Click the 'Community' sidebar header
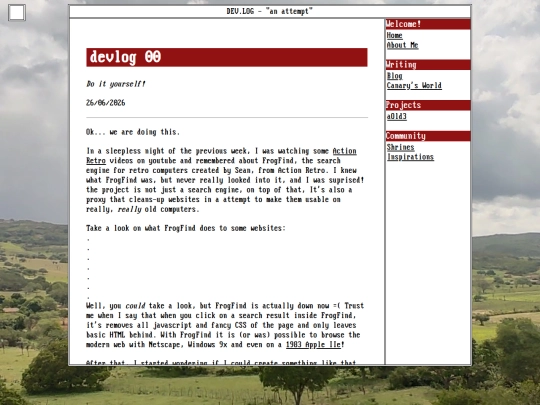The image size is (540, 405). coord(428,136)
